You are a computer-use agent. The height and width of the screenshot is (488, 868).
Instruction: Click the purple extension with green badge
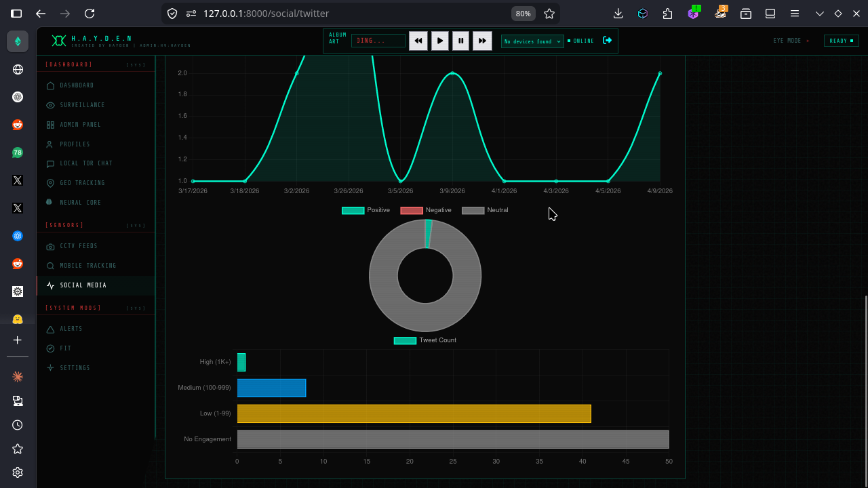click(693, 13)
